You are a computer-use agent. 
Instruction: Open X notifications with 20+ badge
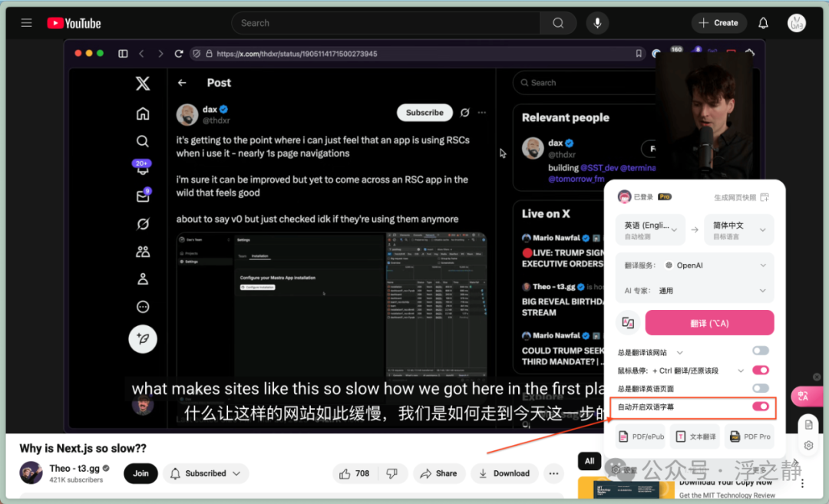pos(142,168)
